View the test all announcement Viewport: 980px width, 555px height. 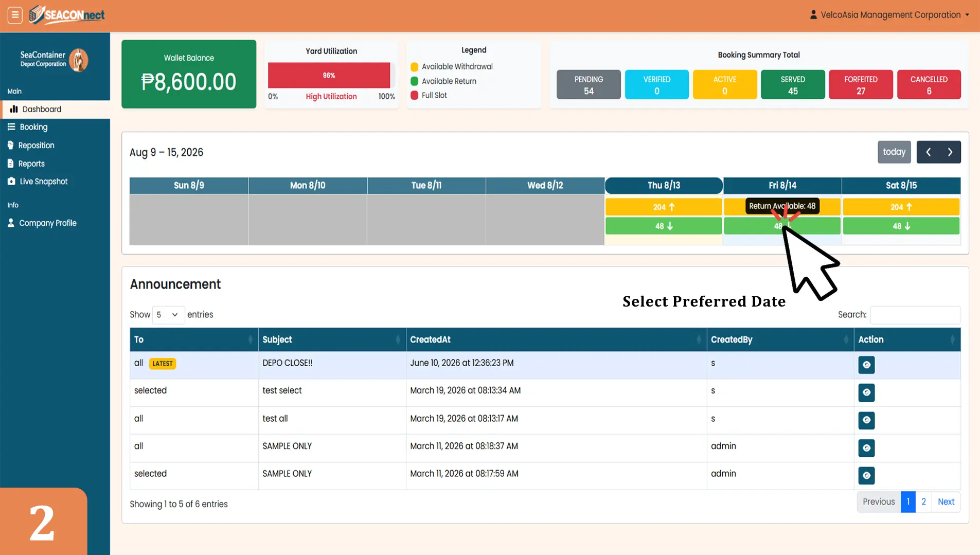pyautogui.click(x=866, y=420)
